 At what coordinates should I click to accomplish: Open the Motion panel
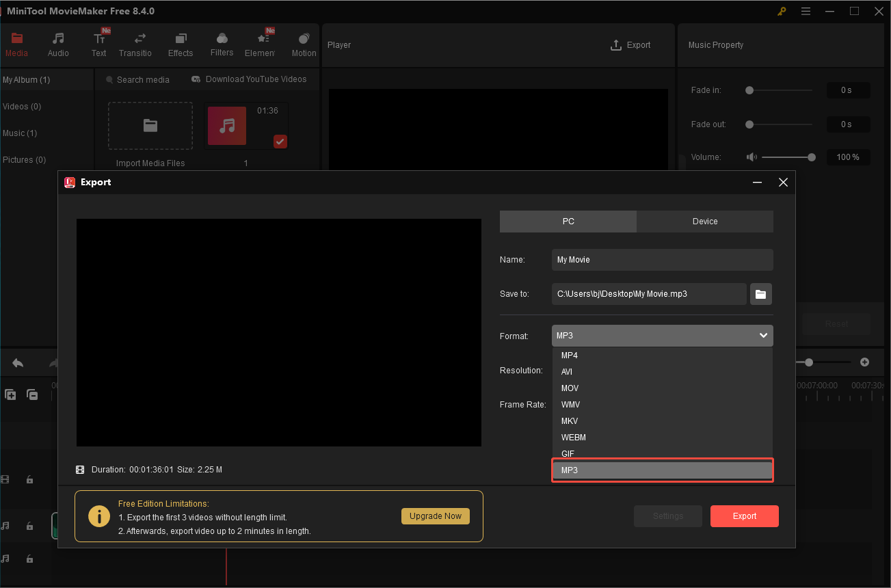(x=303, y=44)
